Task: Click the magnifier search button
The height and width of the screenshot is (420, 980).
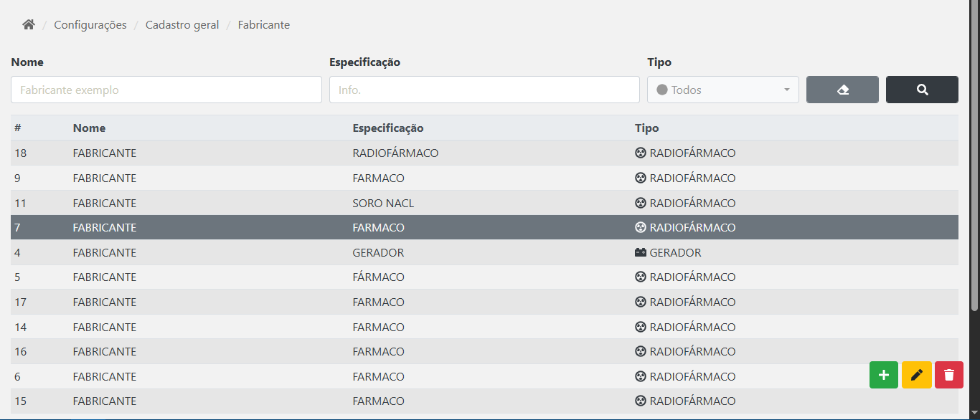Action: point(922,90)
